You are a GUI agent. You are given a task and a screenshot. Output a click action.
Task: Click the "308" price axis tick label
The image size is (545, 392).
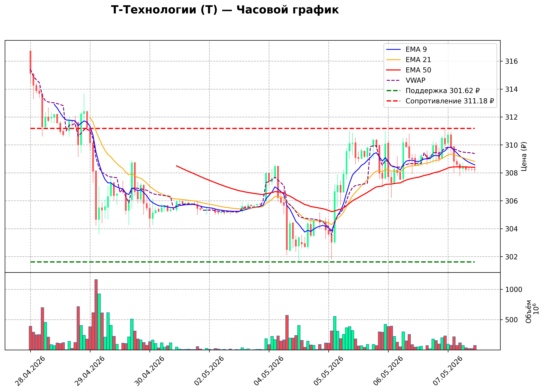click(x=511, y=173)
